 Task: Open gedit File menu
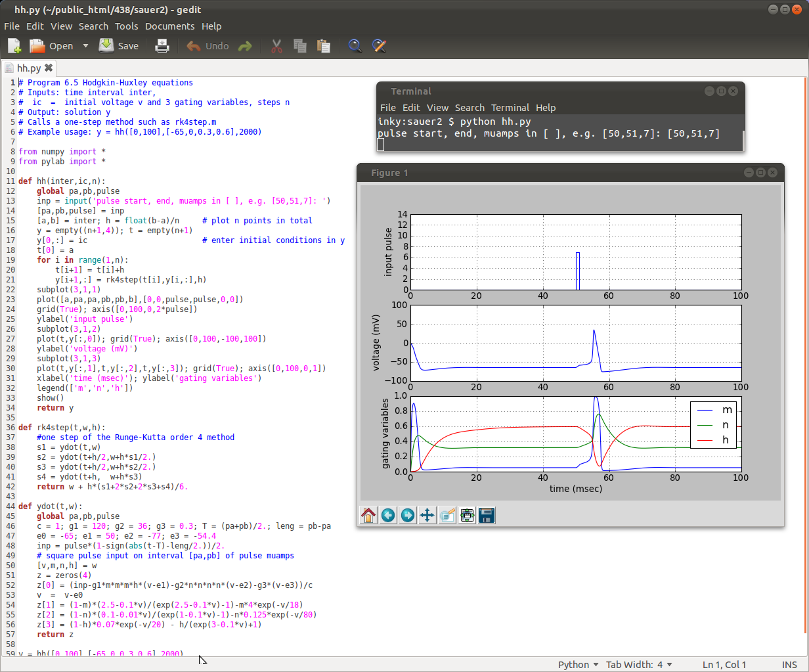[12, 26]
